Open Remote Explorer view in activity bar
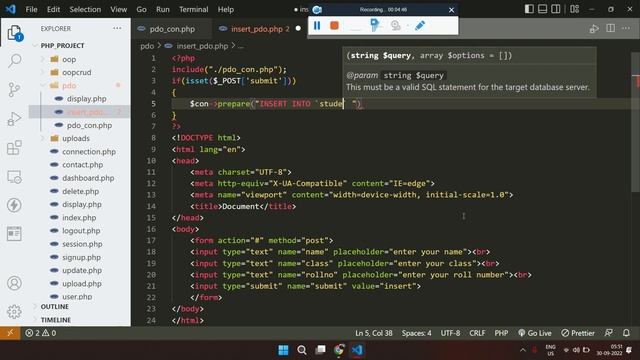Viewport: 640px width, 360px height. click(15, 177)
